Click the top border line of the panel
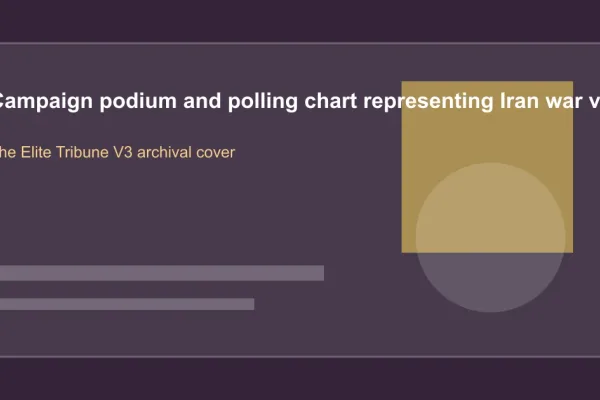 point(300,43)
